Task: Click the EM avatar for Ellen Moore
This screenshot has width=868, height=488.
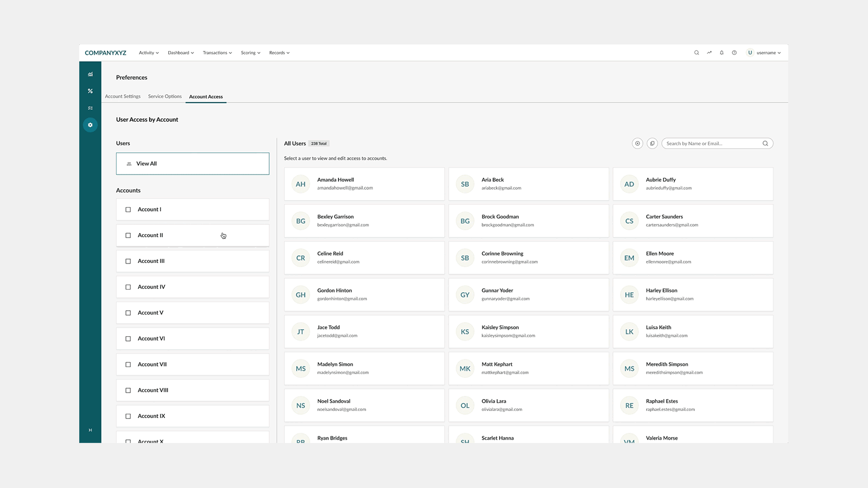Action: click(629, 258)
